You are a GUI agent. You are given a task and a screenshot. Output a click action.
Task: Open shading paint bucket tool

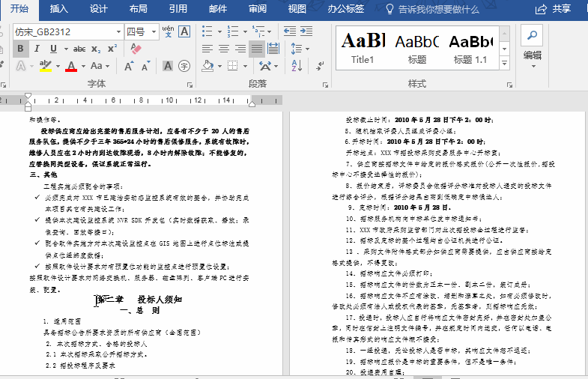tap(207, 66)
